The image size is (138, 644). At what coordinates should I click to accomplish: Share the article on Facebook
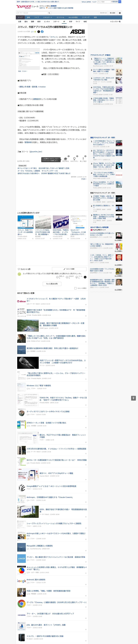point(42,32)
